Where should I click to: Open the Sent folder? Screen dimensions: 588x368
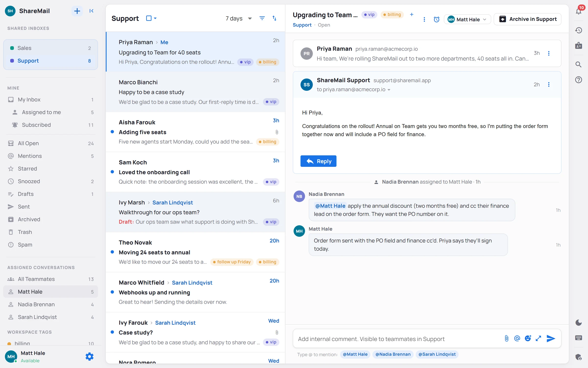tap(51, 207)
